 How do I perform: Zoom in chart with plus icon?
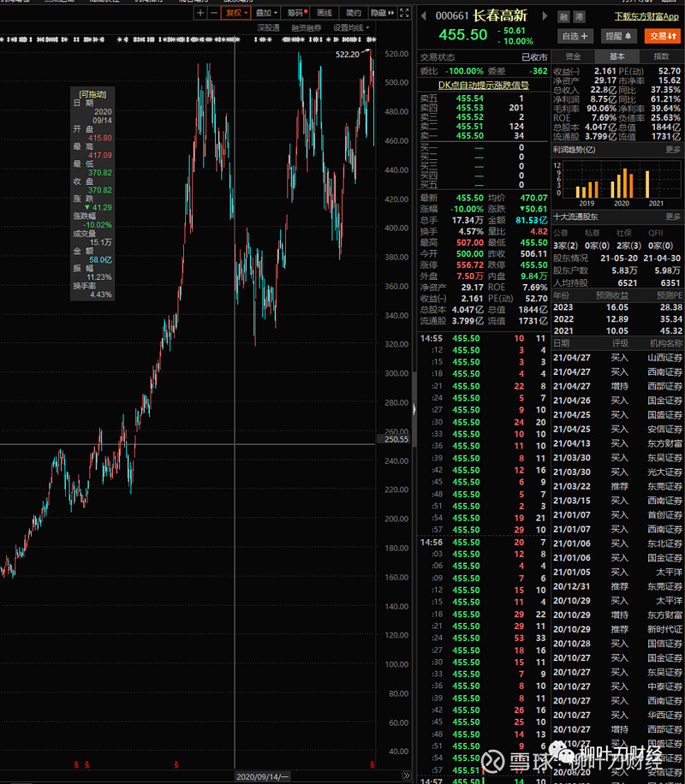[200, 13]
